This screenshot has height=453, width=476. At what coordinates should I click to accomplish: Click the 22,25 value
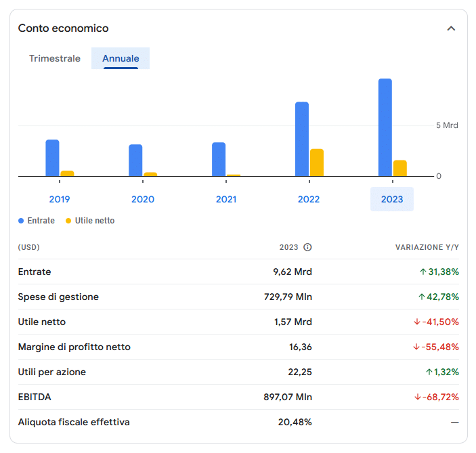[300, 372]
